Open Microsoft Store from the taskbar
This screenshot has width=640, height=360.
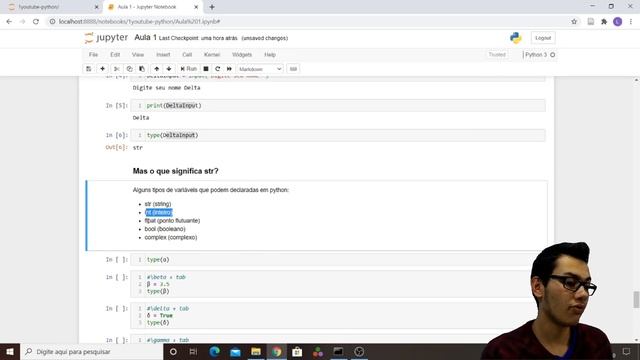pyautogui.click(x=297, y=351)
